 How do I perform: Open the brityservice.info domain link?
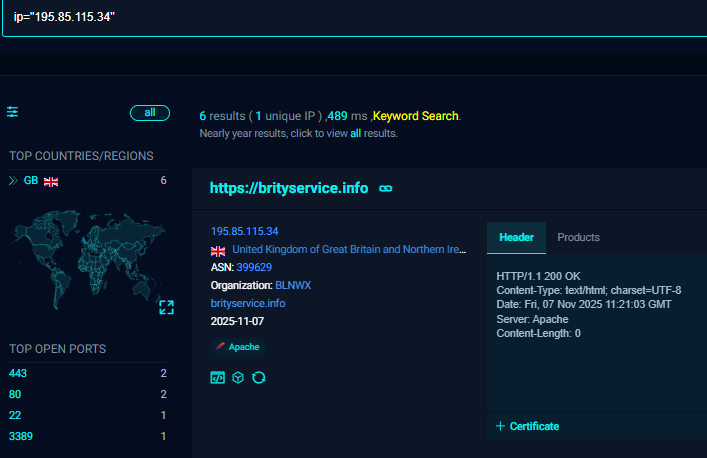(x=248, y=303)
